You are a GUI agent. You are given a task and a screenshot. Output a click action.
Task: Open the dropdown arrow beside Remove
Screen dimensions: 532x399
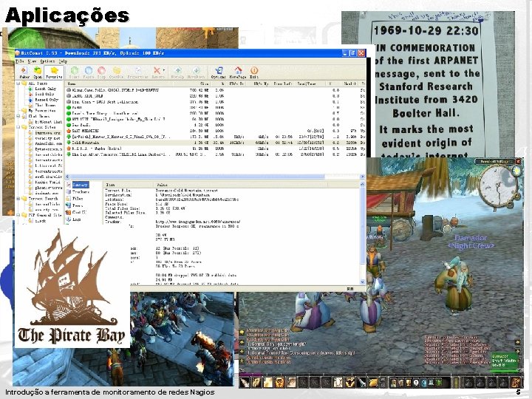pyautogui.click(x=164, y=71)
